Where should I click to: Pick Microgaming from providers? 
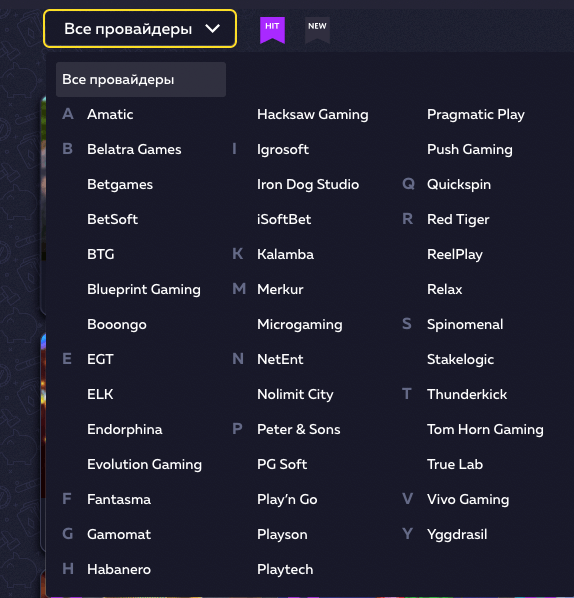[x=300, y=325]
